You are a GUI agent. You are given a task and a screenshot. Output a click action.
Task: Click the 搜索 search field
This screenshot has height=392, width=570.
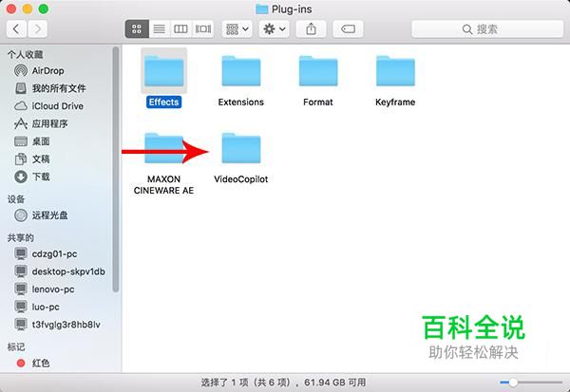coord(487,29)
